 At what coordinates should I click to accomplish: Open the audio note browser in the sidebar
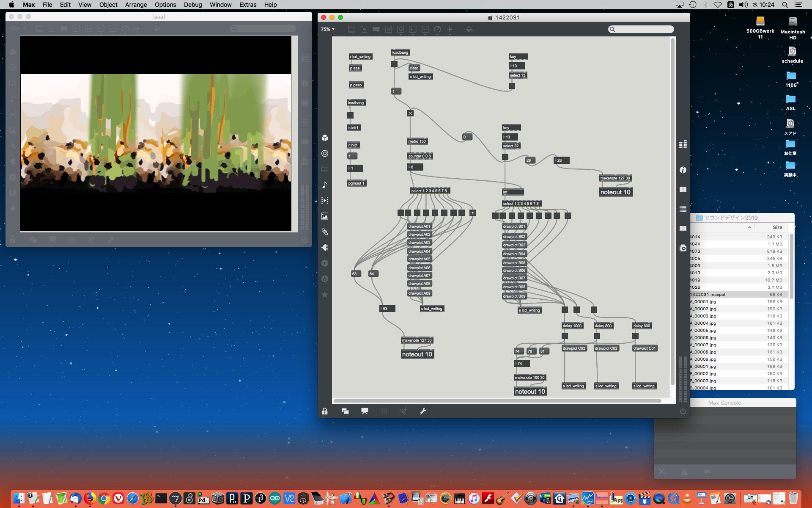pyautogui.click(x=325, y=185)
